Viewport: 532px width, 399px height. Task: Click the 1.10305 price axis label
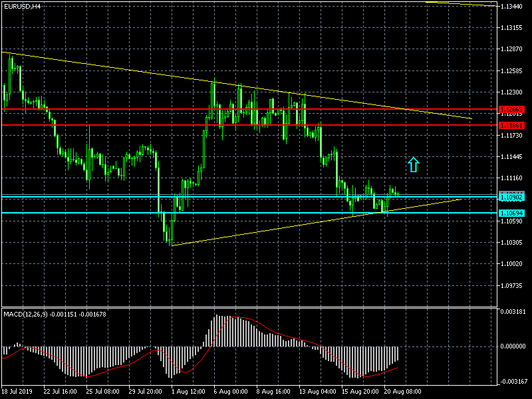click(511, 243)
